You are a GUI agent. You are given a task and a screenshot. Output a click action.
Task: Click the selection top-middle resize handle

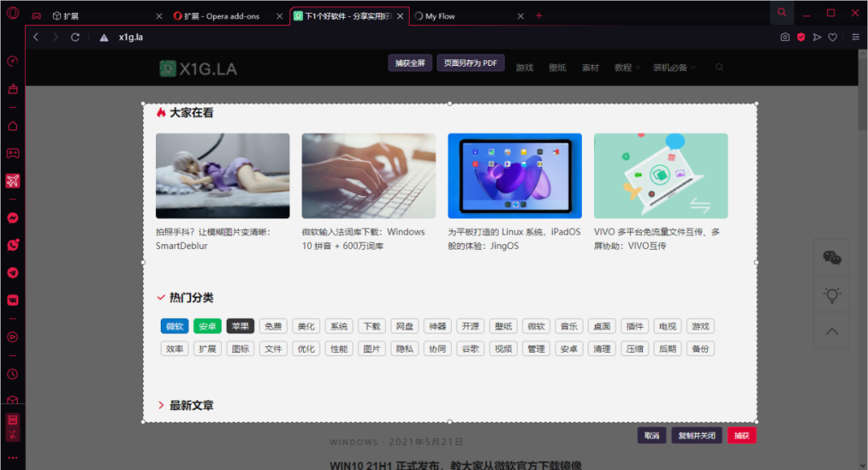pos(449,104)
